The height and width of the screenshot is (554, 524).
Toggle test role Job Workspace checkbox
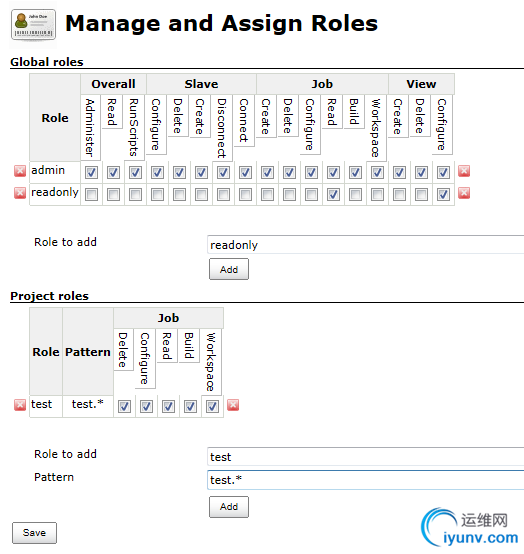click(x=212, y=406)
